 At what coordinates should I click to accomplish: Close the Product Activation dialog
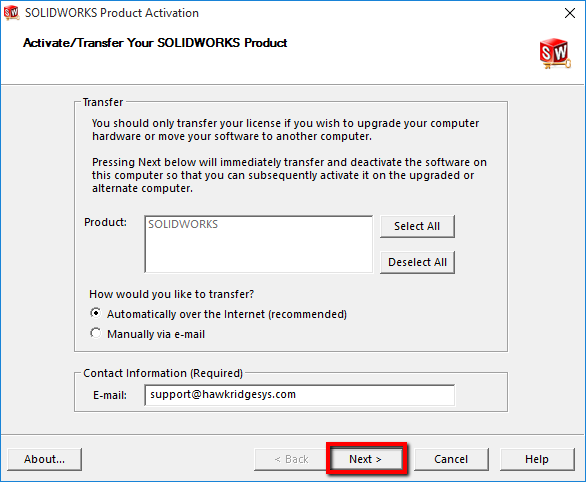[570, 13]
